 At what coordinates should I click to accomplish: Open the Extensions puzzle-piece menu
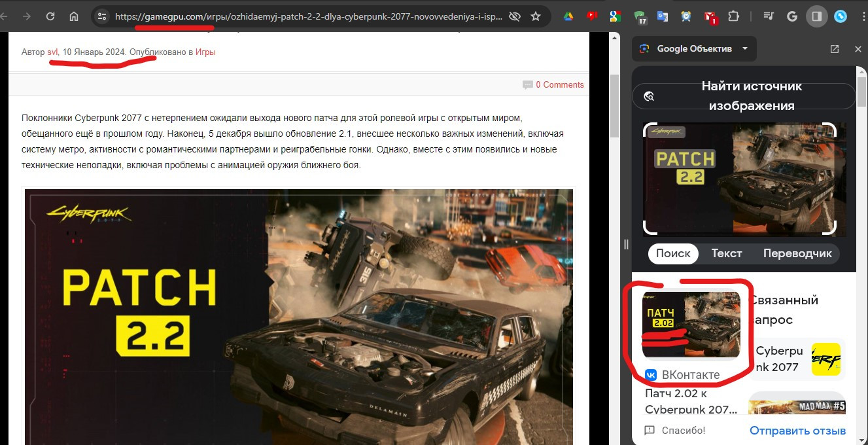pyautogui.click(x=733, y=16)
